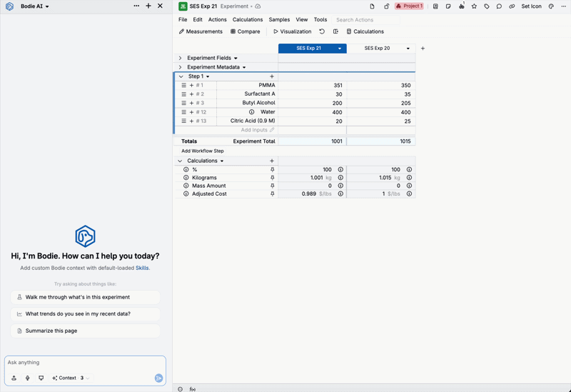The width and height of the screenshot is (571, 392).
Task: Start a new Bodie chat with plus
Action: (x=148, y=6)
